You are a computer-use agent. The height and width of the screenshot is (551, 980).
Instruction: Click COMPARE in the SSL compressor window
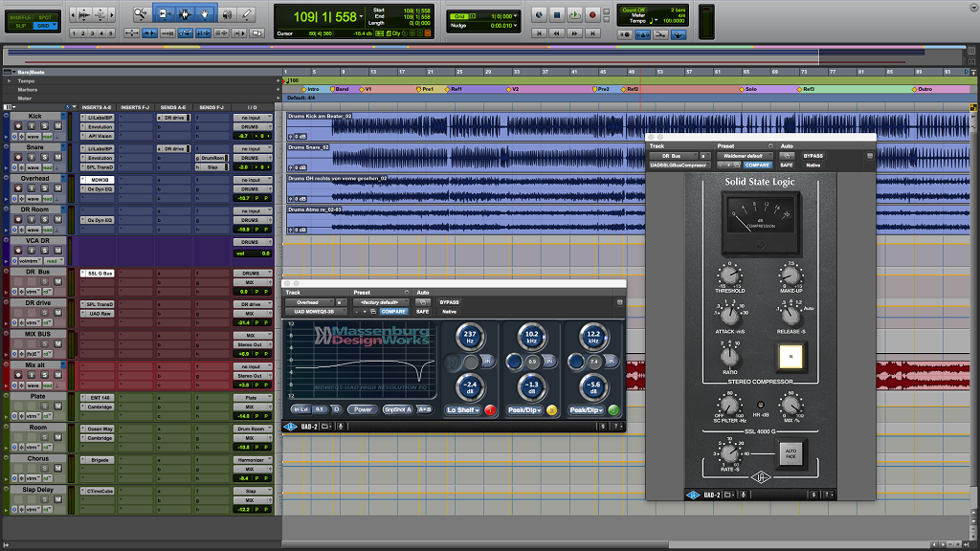(x=757, y=165)
